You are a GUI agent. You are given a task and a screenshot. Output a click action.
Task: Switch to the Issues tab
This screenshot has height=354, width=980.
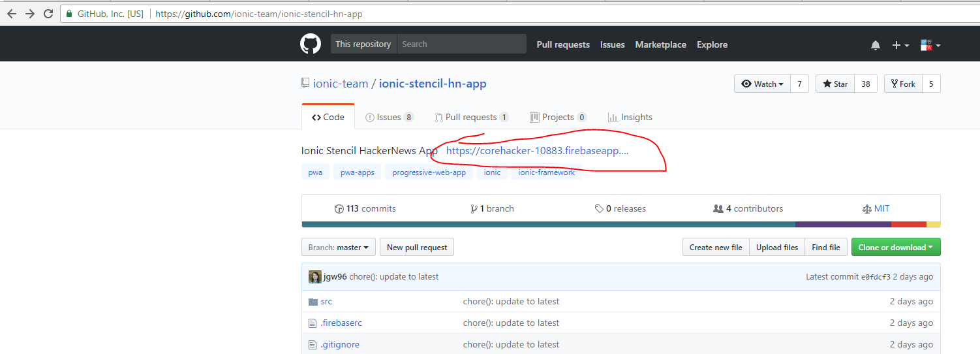390,117
